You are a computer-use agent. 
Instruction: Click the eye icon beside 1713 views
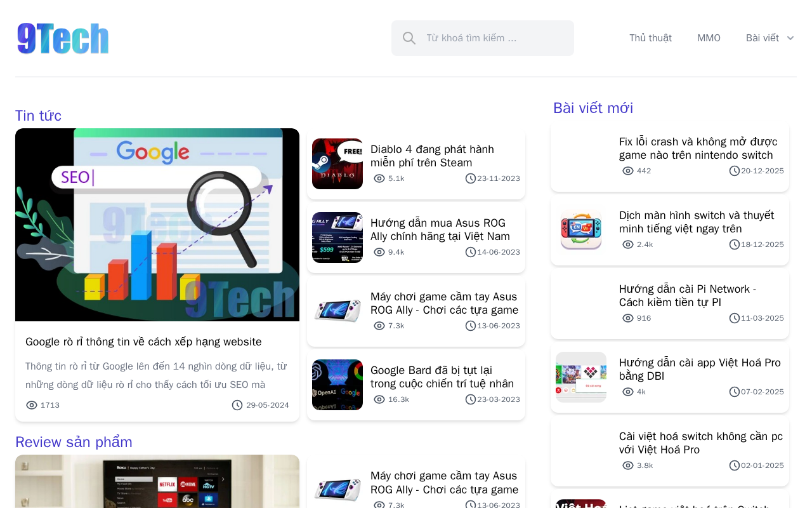(32, 405)
